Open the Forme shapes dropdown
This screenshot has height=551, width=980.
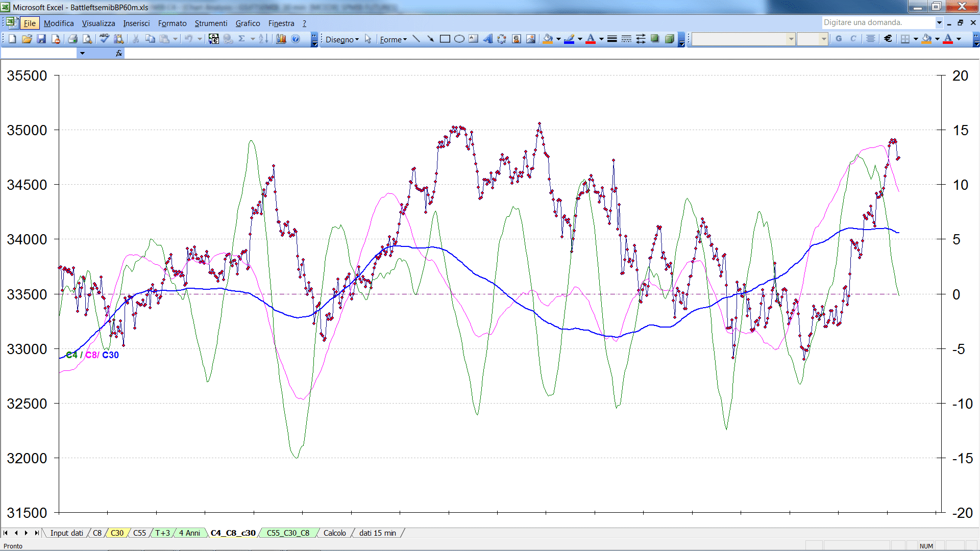click(x=393, y=39)
